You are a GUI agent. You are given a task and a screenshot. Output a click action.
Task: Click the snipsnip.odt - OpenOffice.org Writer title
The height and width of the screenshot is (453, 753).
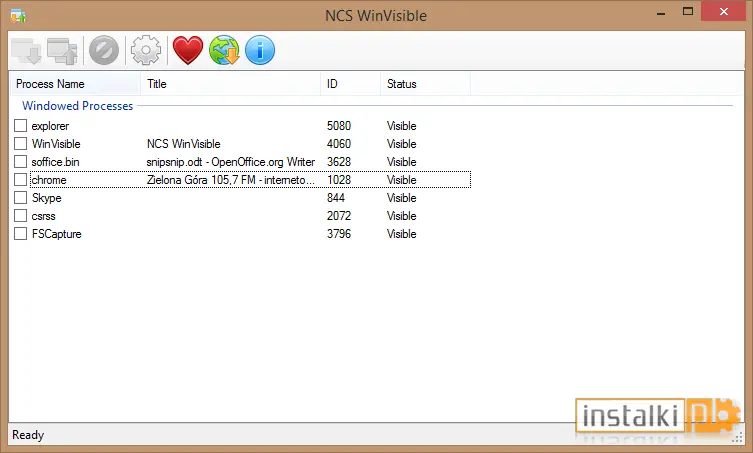[x=231, y=162]
